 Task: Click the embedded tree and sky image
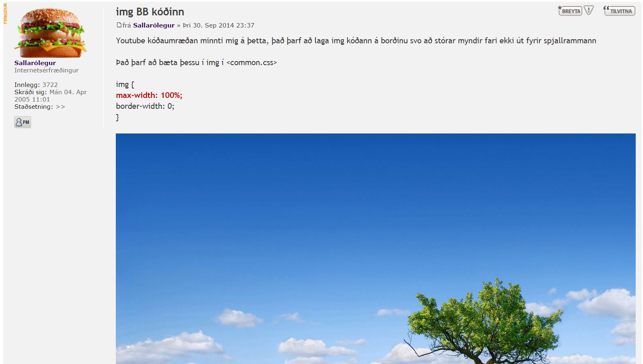[375, 248]
